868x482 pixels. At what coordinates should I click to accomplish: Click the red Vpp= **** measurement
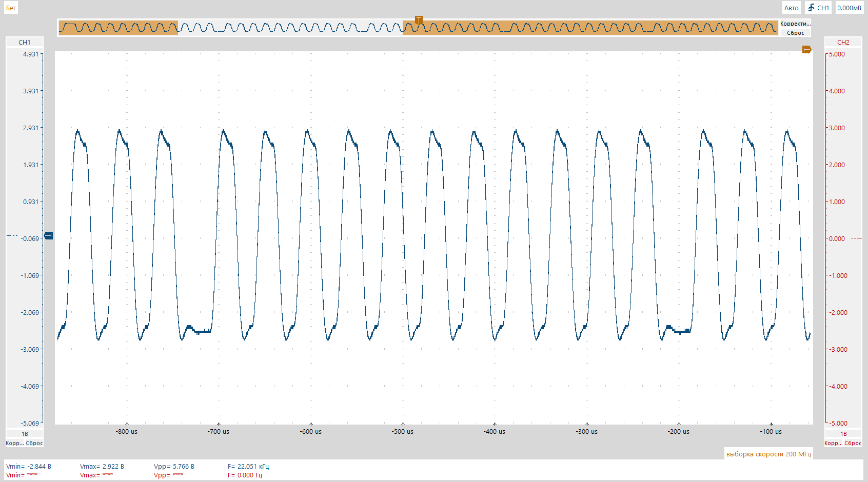(168, 475)
